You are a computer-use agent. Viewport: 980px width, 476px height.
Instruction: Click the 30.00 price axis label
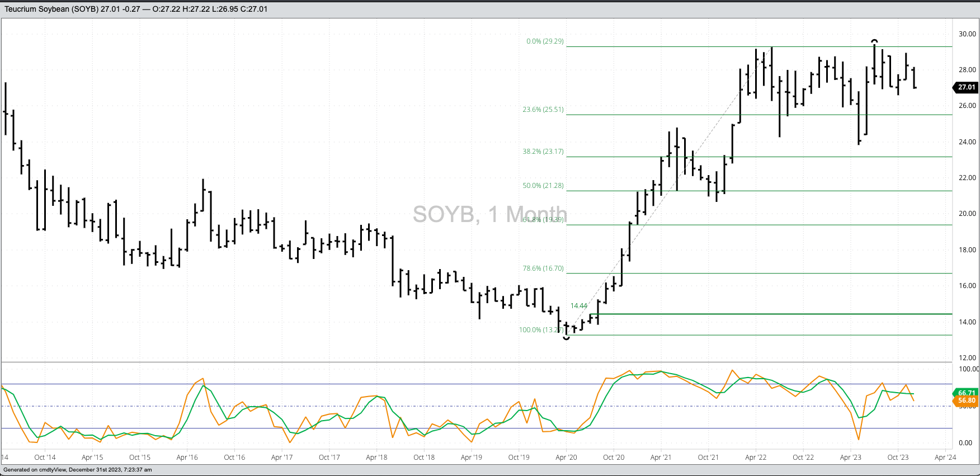[967, 34]
